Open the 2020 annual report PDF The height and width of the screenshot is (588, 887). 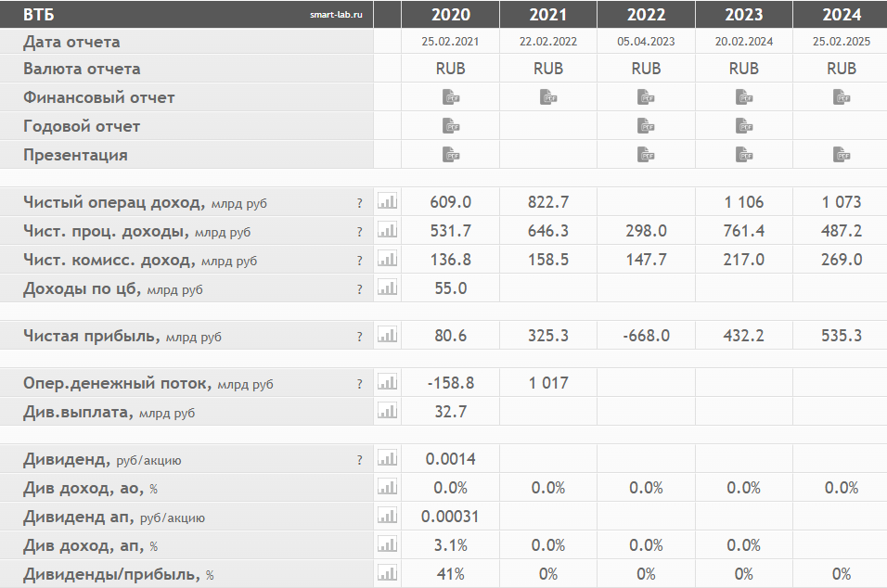click(x=450, y=126)
